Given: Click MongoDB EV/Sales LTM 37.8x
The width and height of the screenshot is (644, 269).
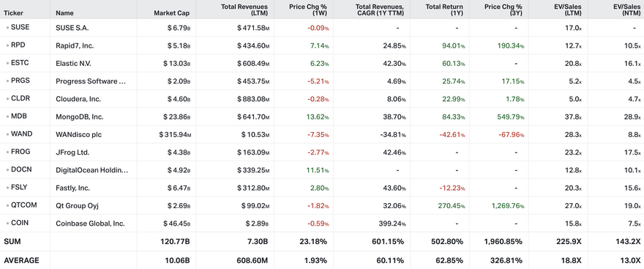Looking at the screenshot, I should coord(573,117).
